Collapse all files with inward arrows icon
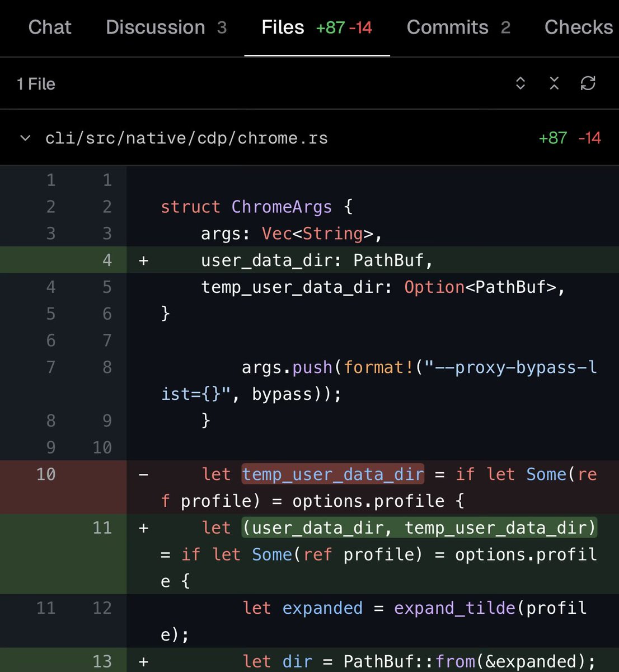619x672 pixels. [554, 83]
